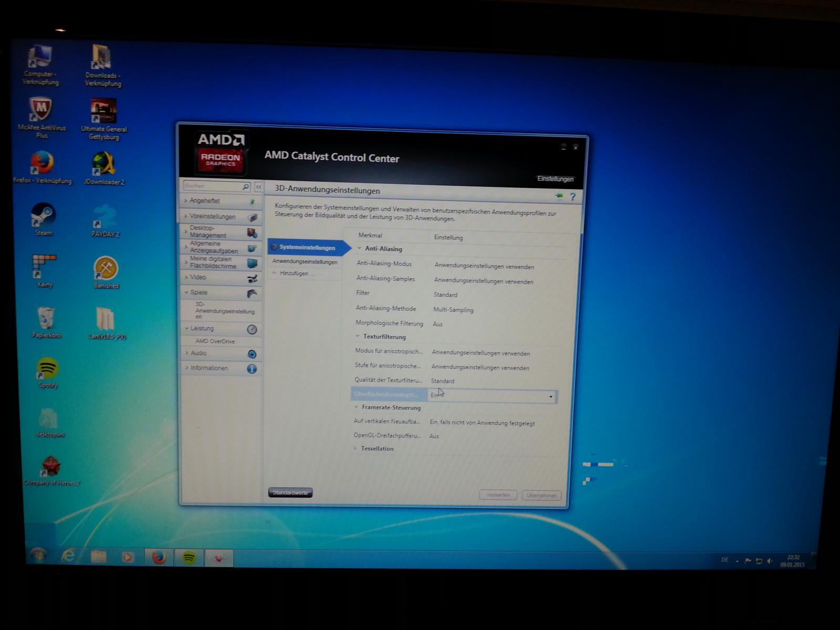This screenshot has height=630, width=840.
Task: Open the Einstellungen menu at top right
Action: (555, 179)
